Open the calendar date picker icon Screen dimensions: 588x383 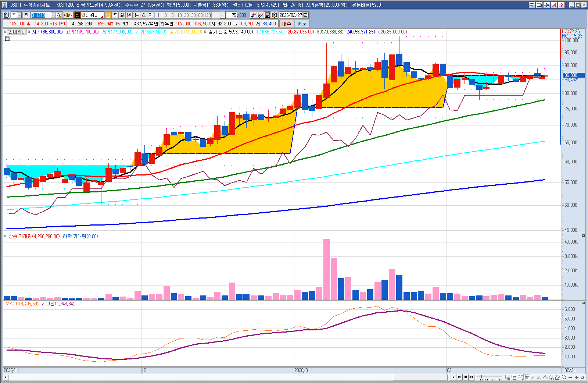point(306,15)
